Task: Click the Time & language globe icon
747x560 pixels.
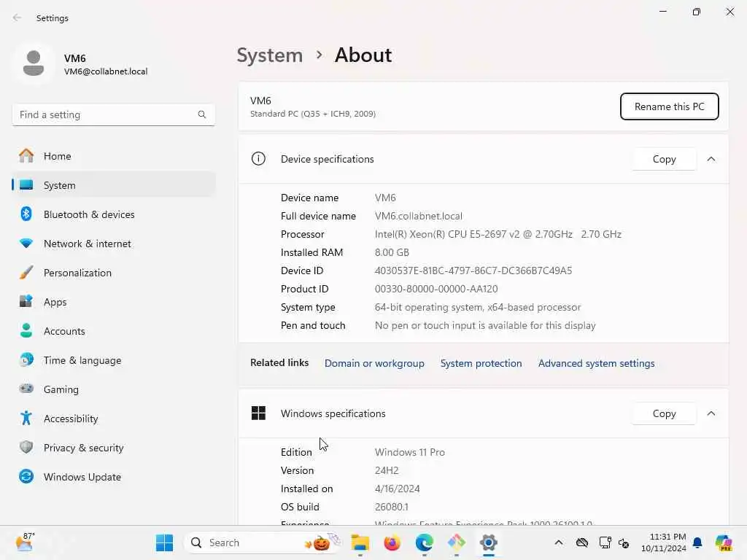Action: click(x=26, y=359)
